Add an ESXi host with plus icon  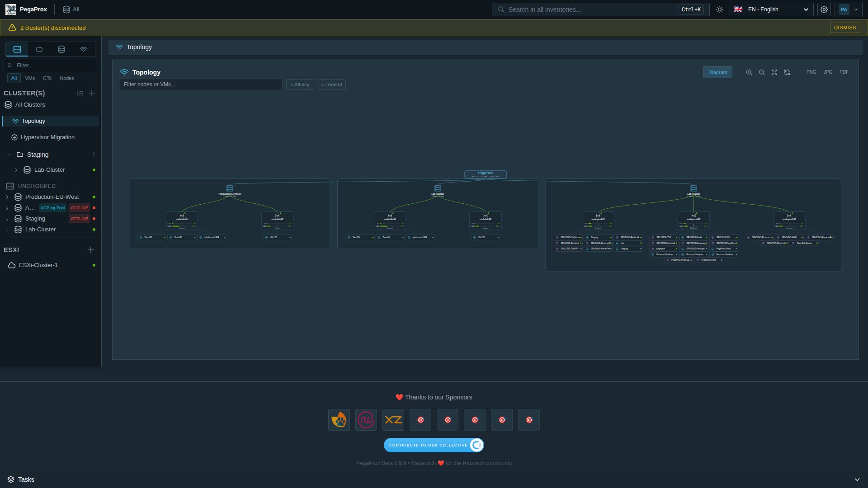click(91, 250)
